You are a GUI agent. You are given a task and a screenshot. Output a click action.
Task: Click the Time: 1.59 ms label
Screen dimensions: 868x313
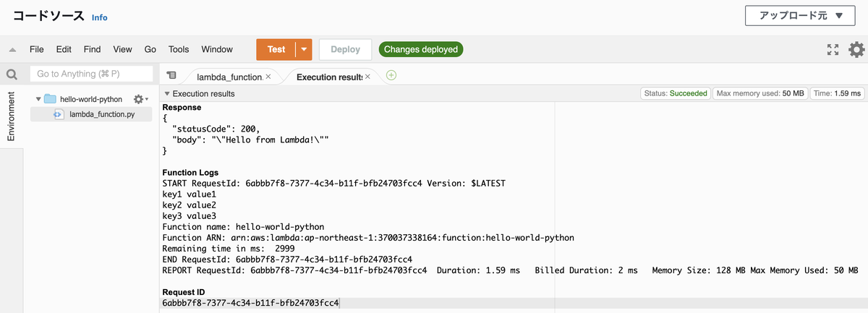click(837, 94)
